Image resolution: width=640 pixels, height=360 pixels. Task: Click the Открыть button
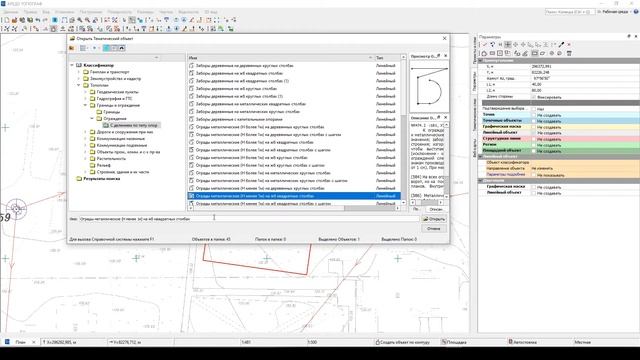pos(434,219)
